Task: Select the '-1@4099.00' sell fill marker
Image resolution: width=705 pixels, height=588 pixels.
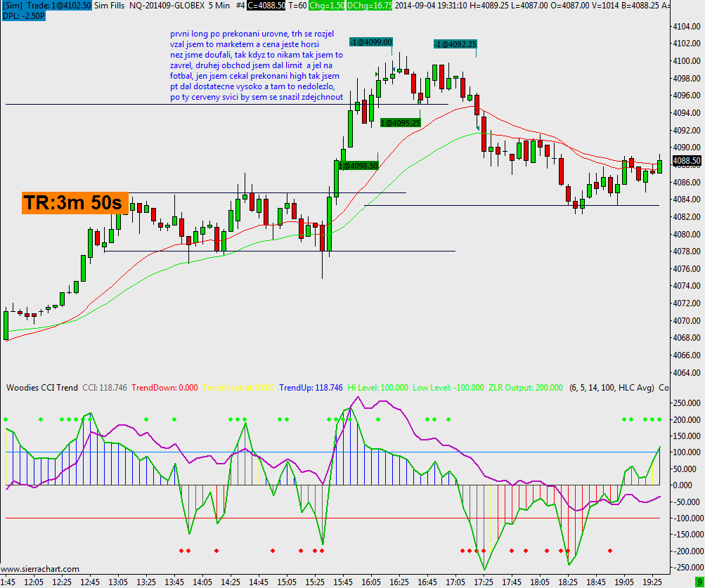Action: tap(371, 42)
